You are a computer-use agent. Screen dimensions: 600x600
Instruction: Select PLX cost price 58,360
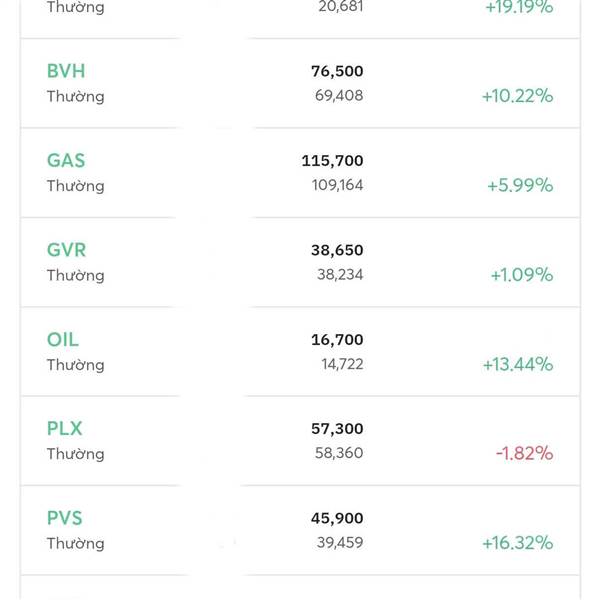coord(338,453)
